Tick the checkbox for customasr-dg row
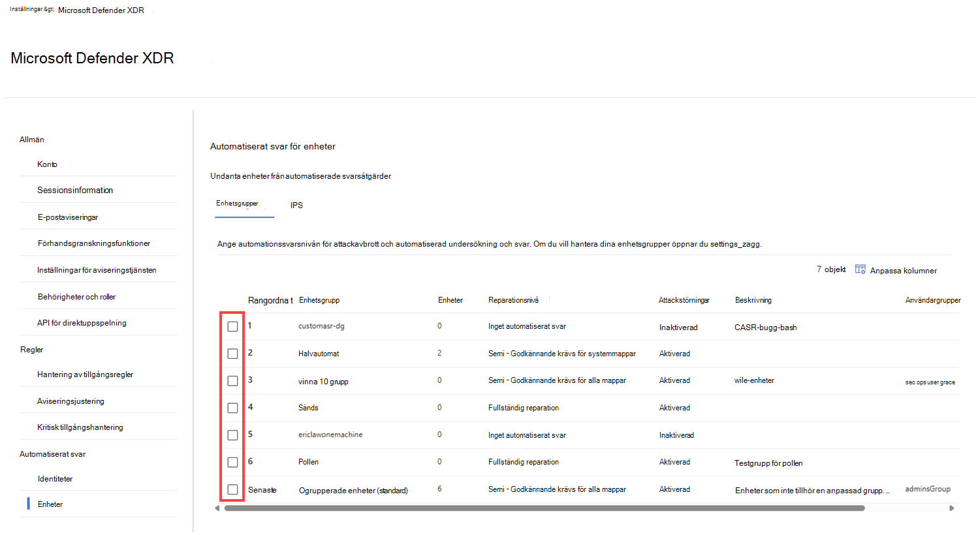Screen dimensions: 980x535 point(232,326)
